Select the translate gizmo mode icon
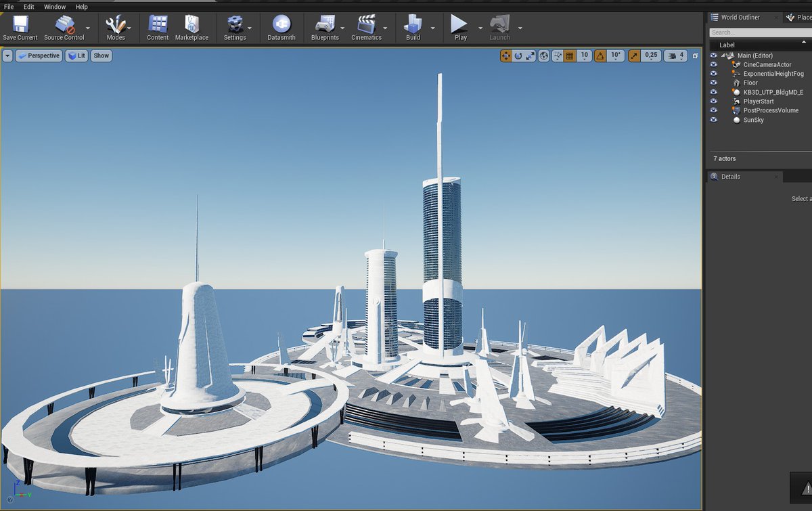The image size is (812, 511). coord(506,55)
